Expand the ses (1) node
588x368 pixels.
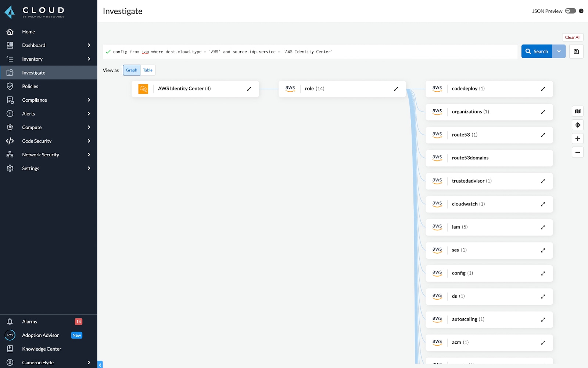pos(543,251)
